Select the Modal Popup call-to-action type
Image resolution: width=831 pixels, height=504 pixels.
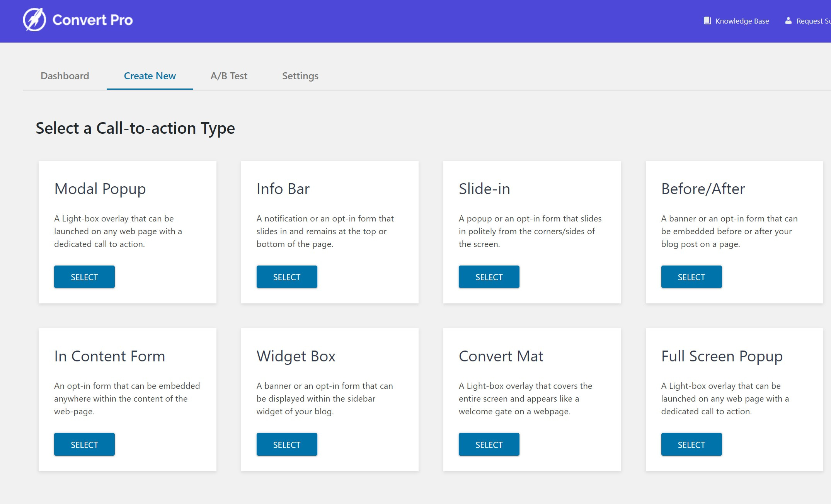(84, 277)
